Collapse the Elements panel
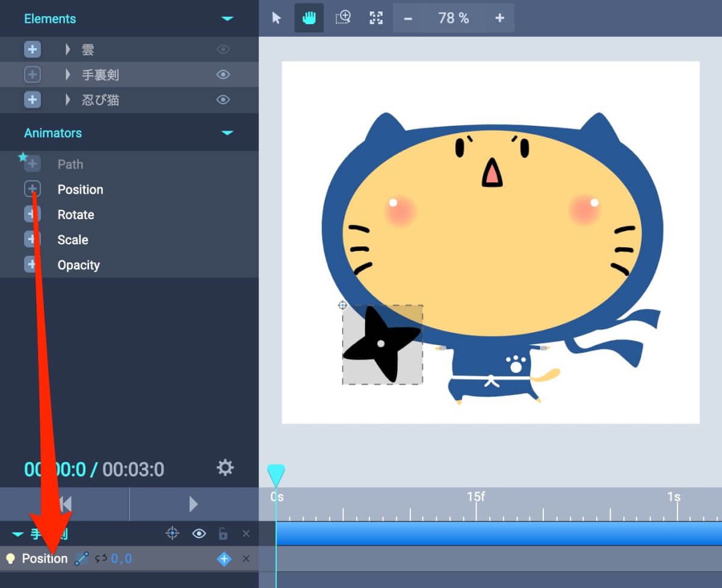The height and width of the screenshot is (588, 722). (x=227, y=19)
